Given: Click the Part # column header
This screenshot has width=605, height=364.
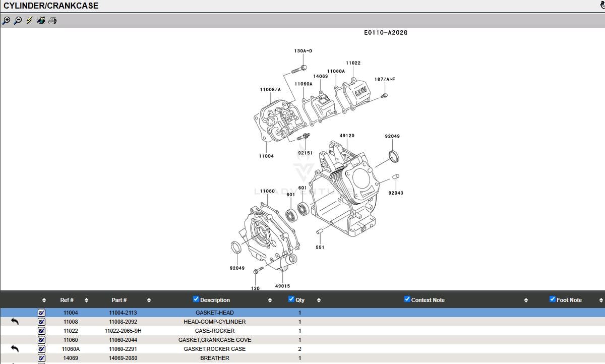Looking at the screenshot, I should pyautogui.click(x=119, y=300).
